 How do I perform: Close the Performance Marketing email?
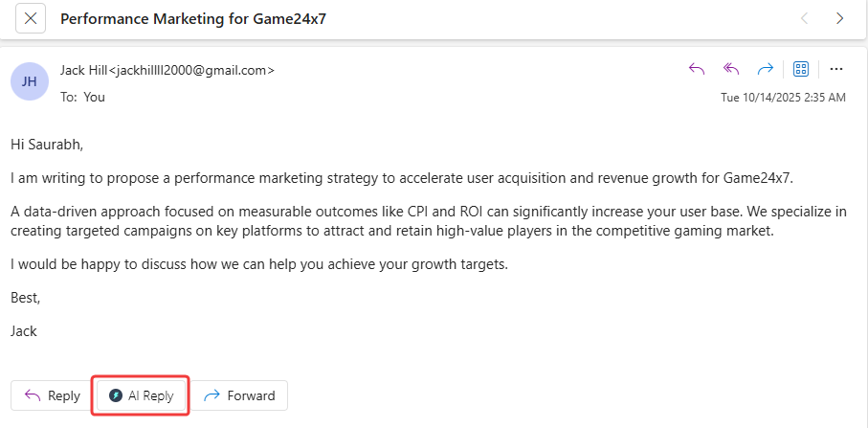coord(31,18)
